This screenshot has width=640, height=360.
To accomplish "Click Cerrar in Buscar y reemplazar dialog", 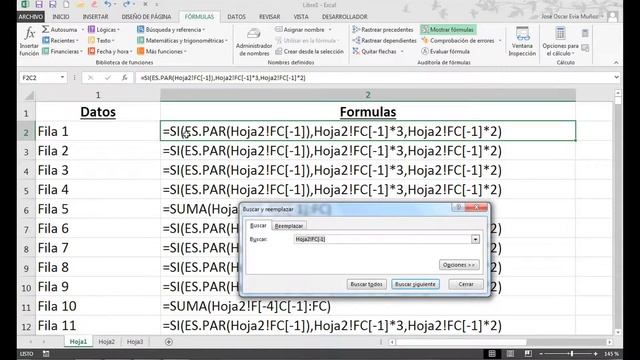I will tap(466, 284).
